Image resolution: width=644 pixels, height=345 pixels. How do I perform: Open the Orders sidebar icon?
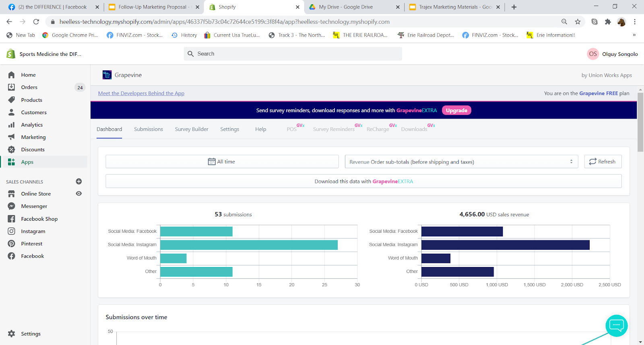[x=11, y=87]
